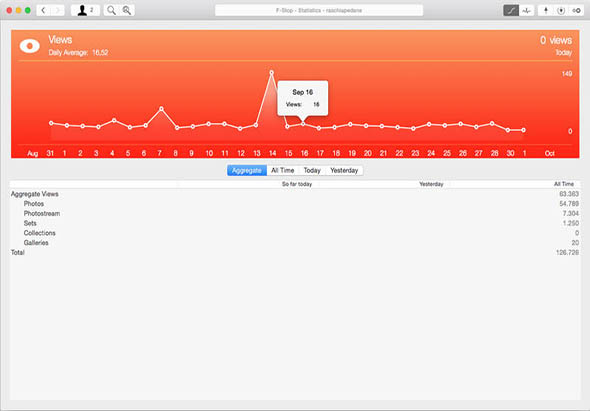
Task: Click the first data point at Aug 31
Action: click(51, 123)
